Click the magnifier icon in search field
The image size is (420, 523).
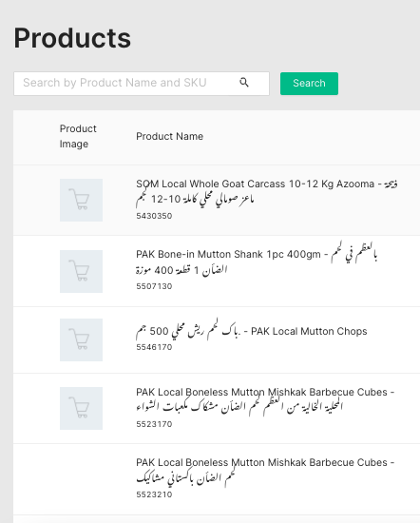tap(244, 83)
